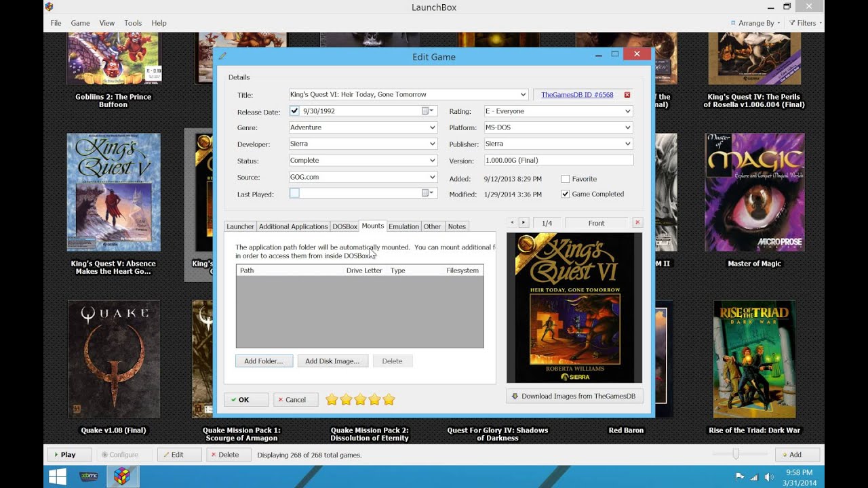
Task: Open the Platform dropdown
Action: point(628,127)
